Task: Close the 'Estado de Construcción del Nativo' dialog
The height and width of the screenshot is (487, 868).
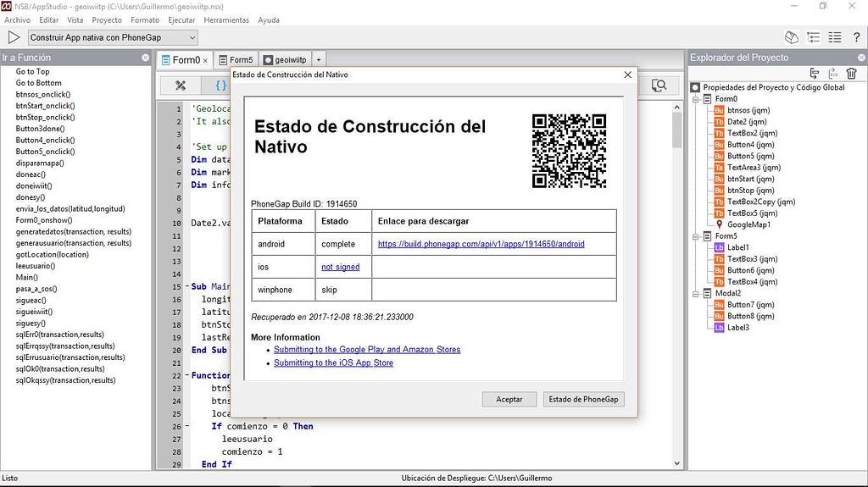Action: [628, 75]
